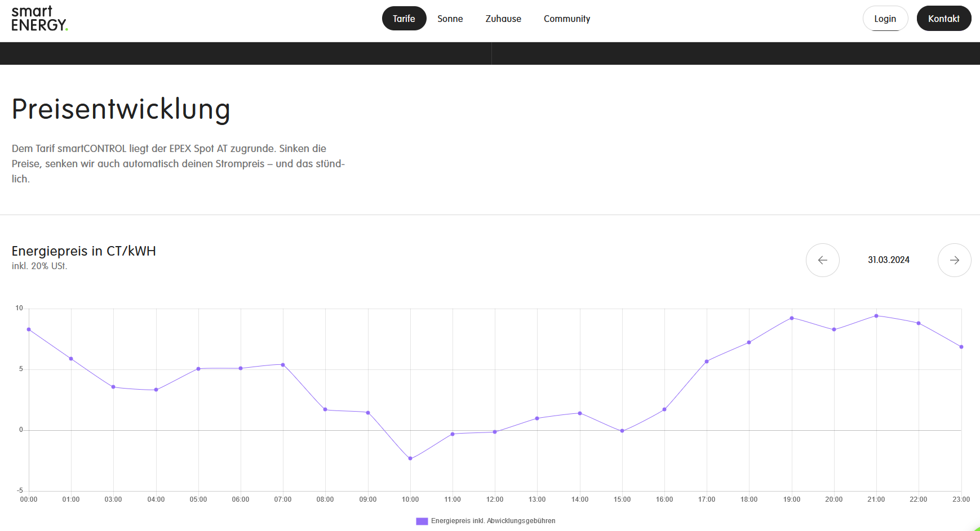Select the 15:00 data point near zero
The image size is (980, 531).
click(622, 431)
